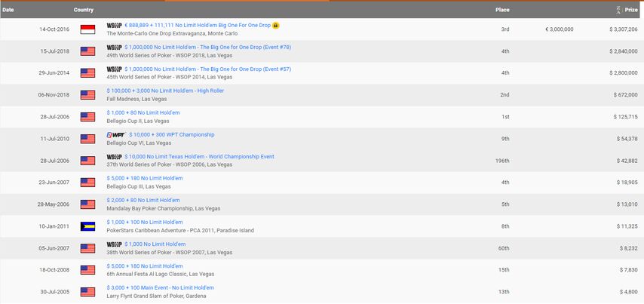Open the $3,000 + 100 Main Event link
Viewport: 644px width, 304px height.
pos(160,287)
